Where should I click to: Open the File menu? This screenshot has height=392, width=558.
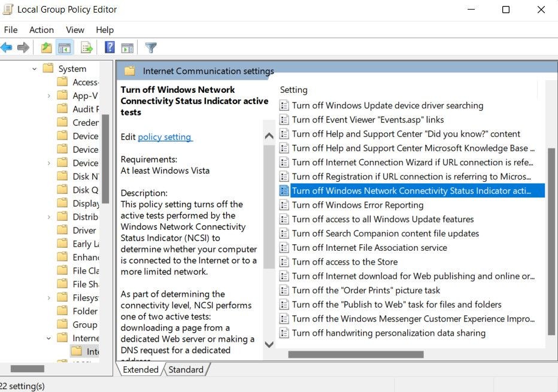[x=11, y=30]
